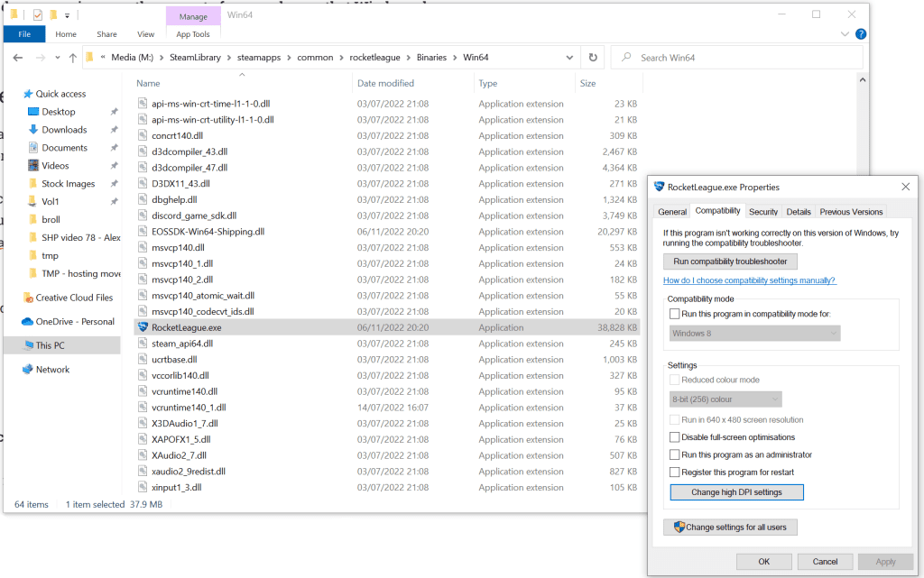Screen dimensions: 924x578
Task: Go up one folder level arrow
Action: tap(72, 57)
